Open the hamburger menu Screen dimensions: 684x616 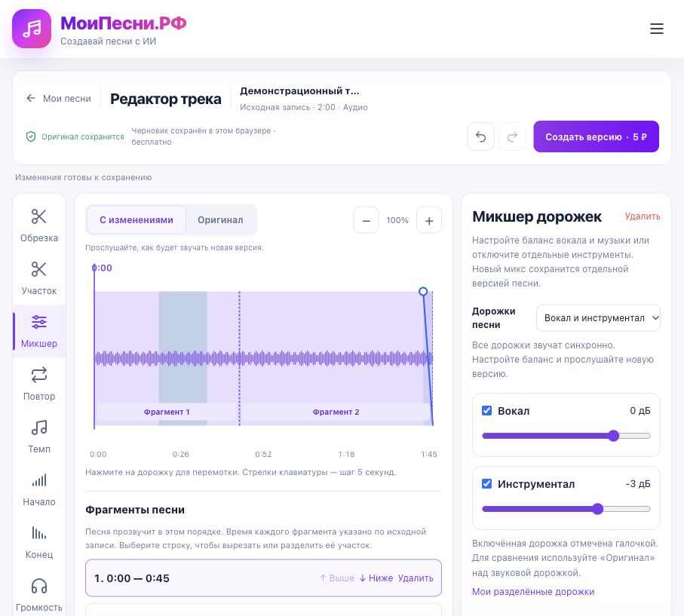click(x=657, y=29)
